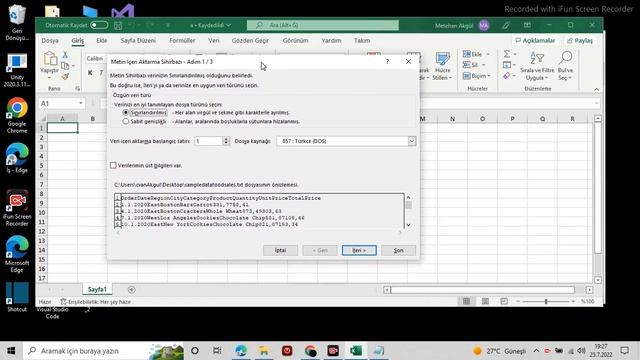
Task: Toggle Bold formatting K button
Action: tap(90, 73)
